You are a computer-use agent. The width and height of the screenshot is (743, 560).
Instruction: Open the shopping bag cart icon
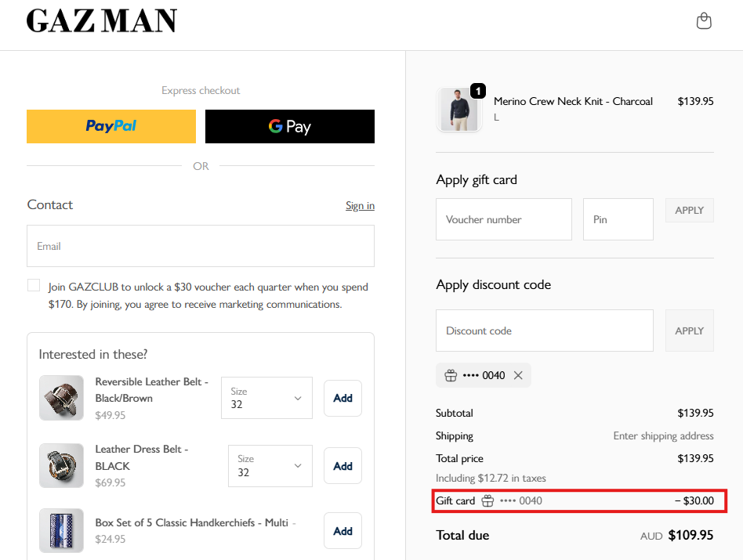pos(704,21)
